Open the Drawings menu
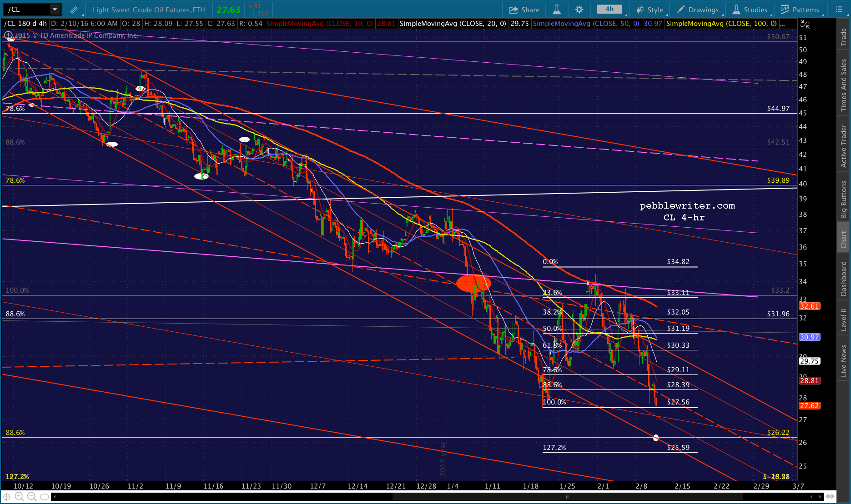This screenshot has height=504, width=851. coord(698,10)
